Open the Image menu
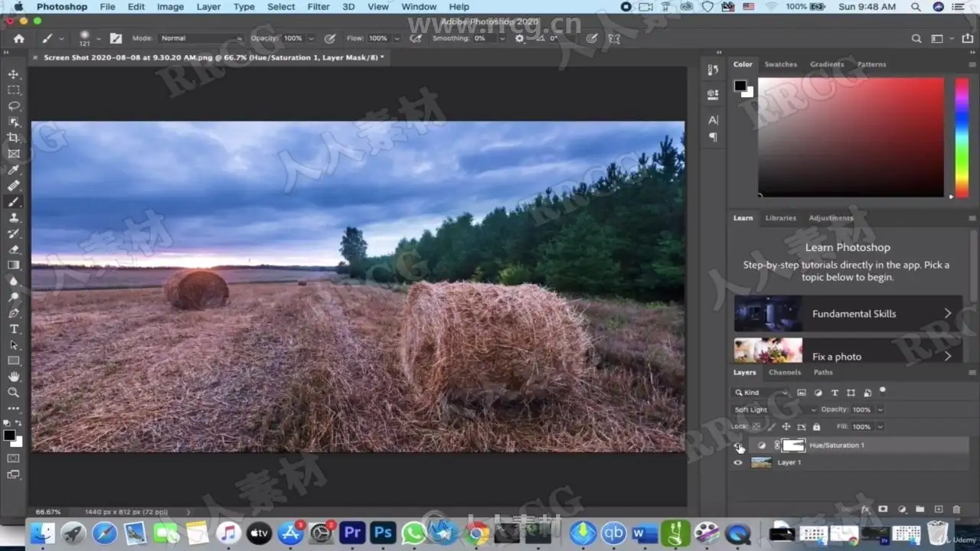Viewport: 980px width, 551px height. click(170, 7)
